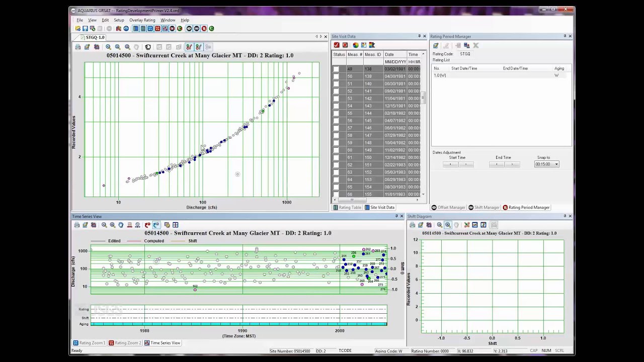Image resolution: width=644 pixels, height=362 pixels.
Task: Click the Meas. ID column header
Action: click(x=373, y=54)
